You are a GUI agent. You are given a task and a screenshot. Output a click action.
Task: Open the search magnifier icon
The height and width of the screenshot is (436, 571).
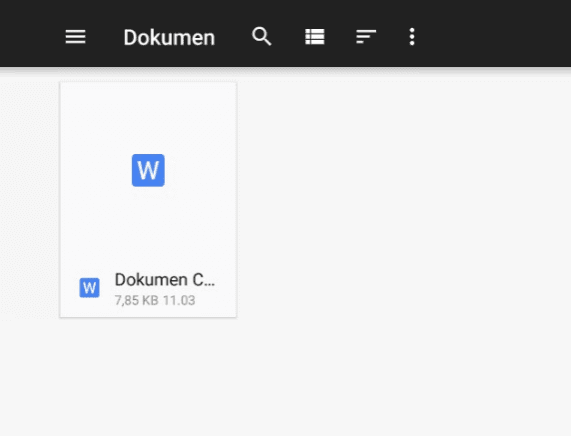pyautogui.click(x=261, y=36)
